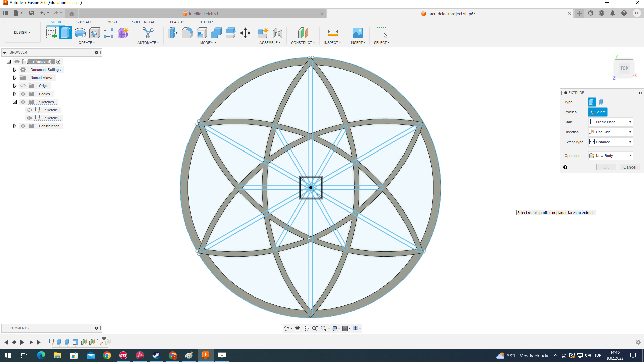Switch to the UTILITIES tab
This screenshot has height=362, width=644.
click(x=207, y=22)
